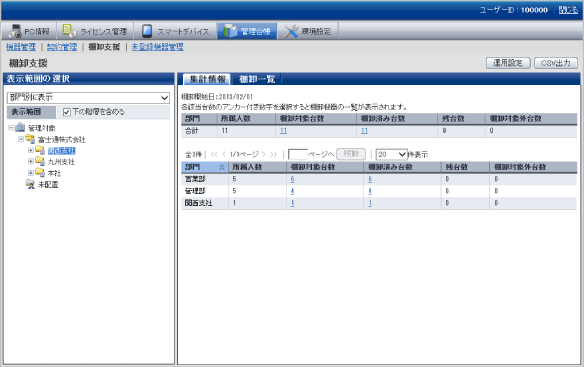The image size is (584, 367).
Task: Click the 九州支社 folder icon
Action: pos(40,161)
